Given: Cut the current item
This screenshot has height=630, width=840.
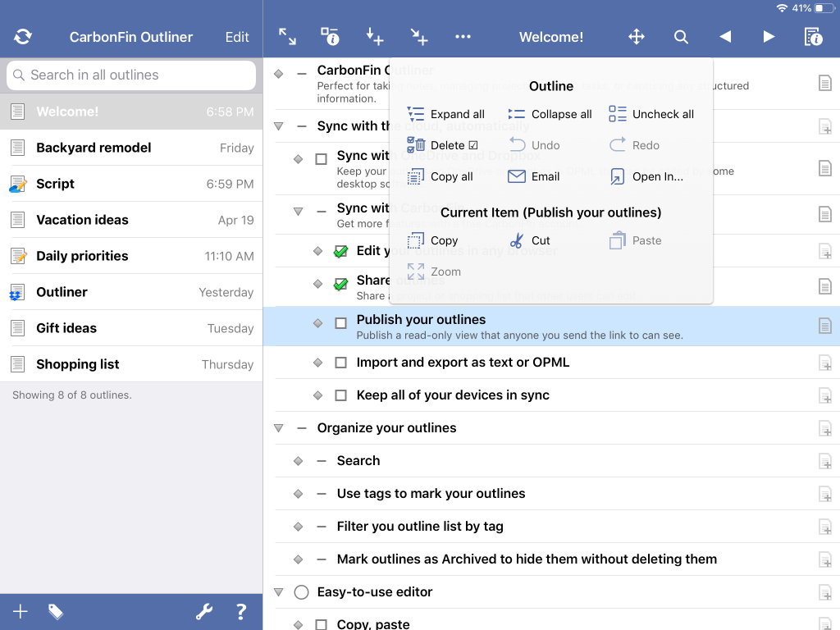Looking at the screenshot, I should (529, 240).
